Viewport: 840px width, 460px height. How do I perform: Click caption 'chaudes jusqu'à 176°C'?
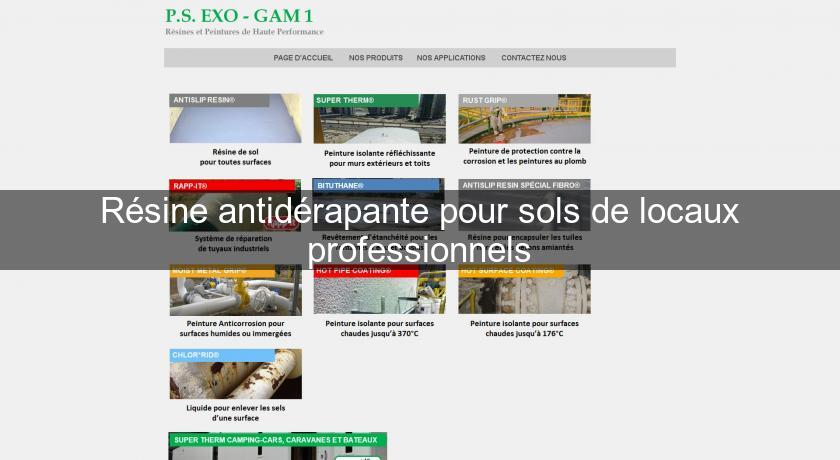(524, 334)
